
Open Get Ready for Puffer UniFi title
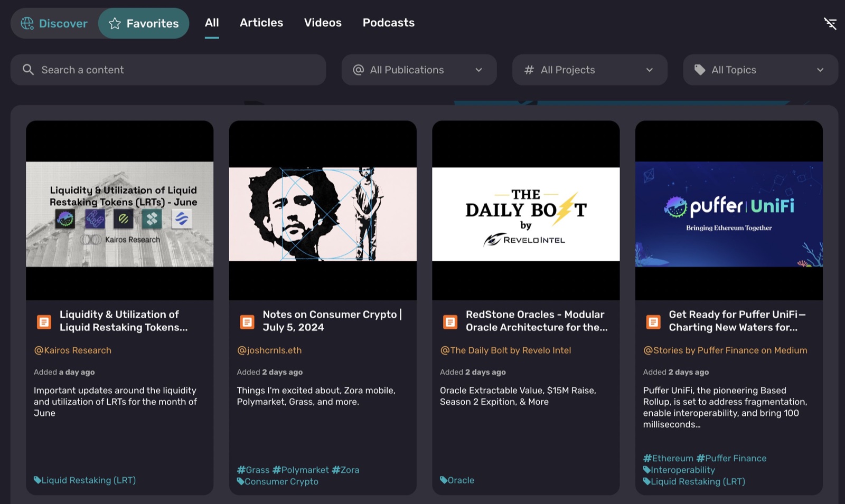(737, 321)
